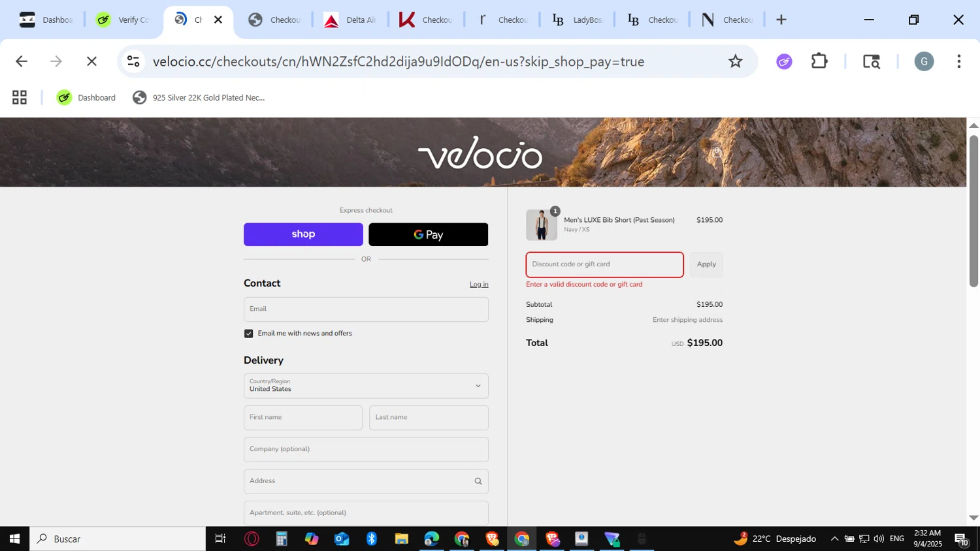Switch to the Delta Air tab

[x=350, y=20]
